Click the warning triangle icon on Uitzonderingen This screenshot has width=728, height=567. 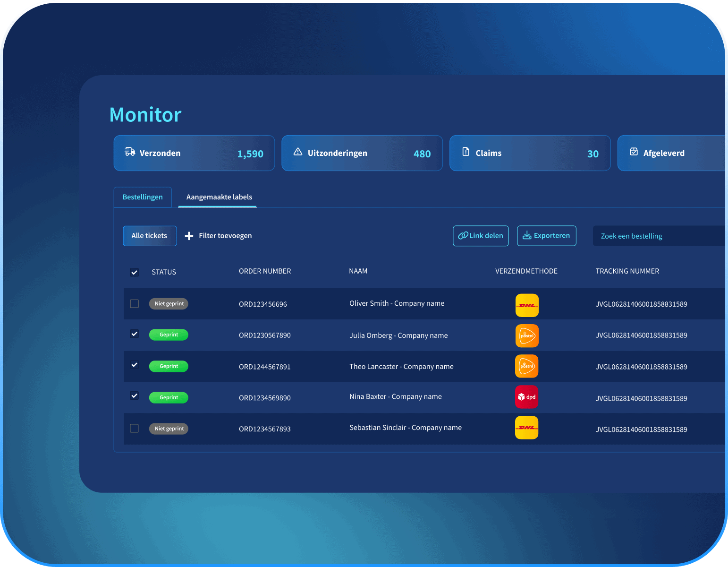[x=298, y=152]
